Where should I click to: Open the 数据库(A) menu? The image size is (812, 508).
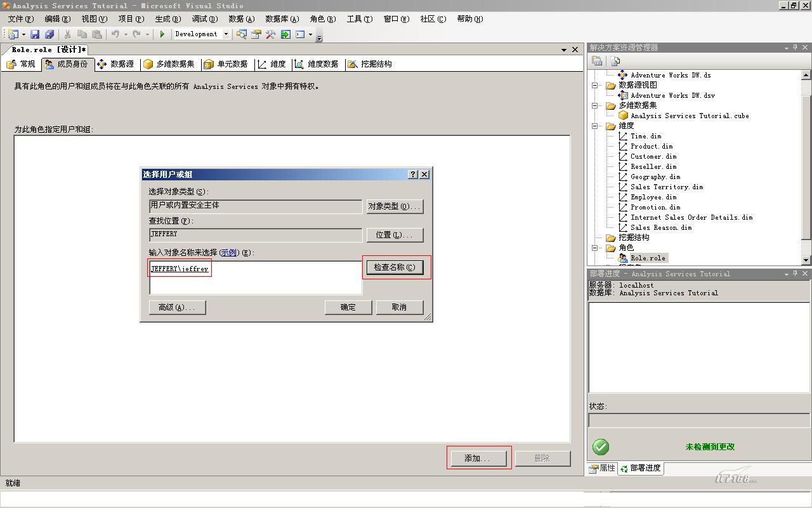(282, 19)
